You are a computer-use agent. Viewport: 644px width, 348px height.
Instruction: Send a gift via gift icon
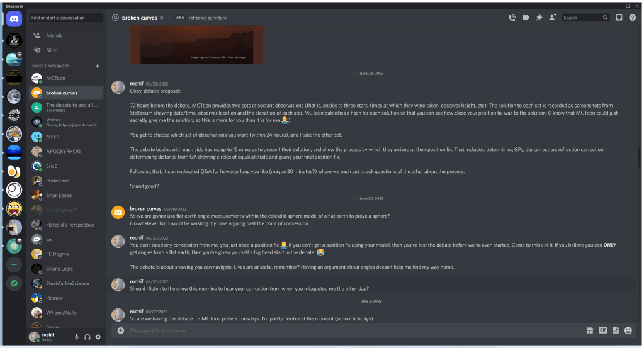[590, 330]
